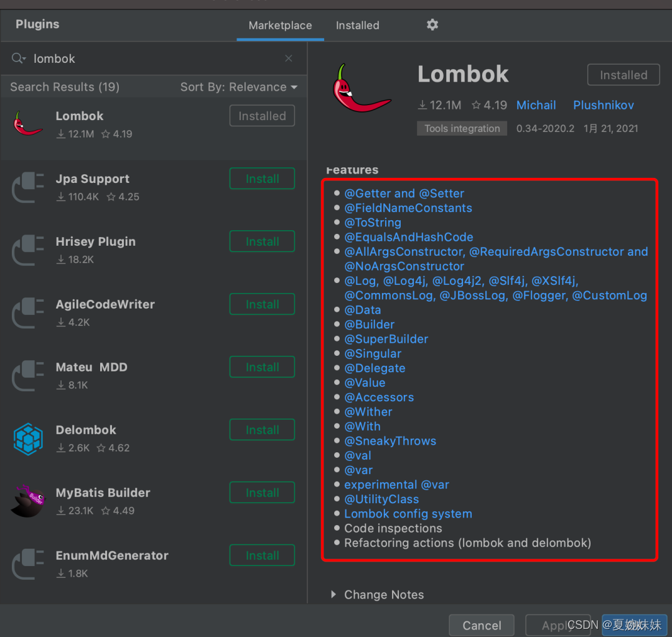The image size is (672, 637).
Task: Open plugin settings gear icon
Action: pos(432,24)
